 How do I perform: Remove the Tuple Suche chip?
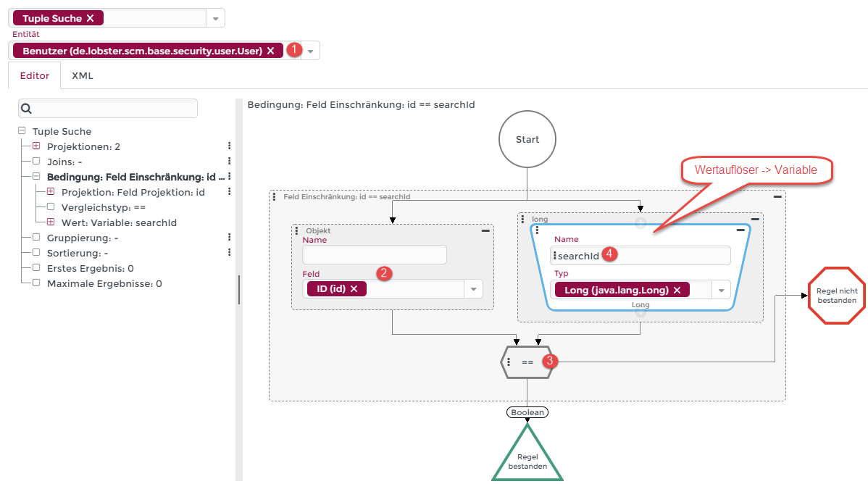[x=90, y=18]
